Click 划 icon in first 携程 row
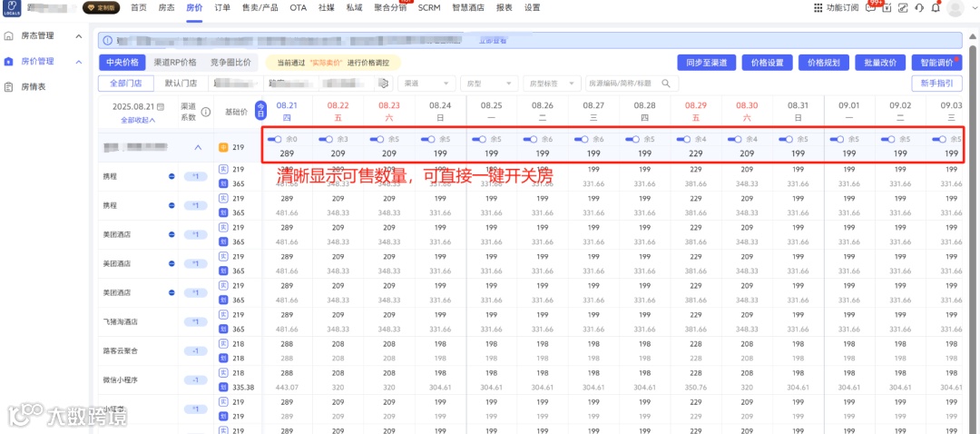Image resolution: width=980 pixels, height=434 pixels. [x=223, y=183]
